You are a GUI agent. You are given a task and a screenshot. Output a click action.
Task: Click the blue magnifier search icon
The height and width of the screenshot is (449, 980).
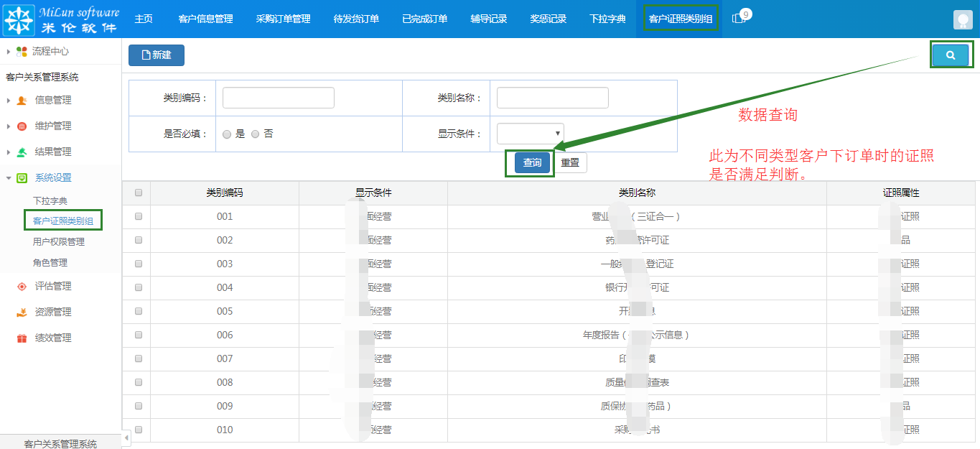(951, 54)
